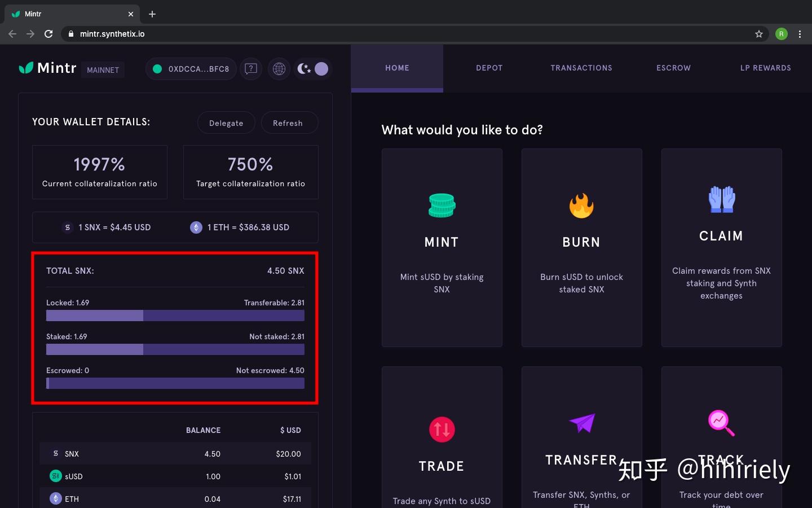Click the Mintr leaf logo
Image resolution: width=812 pixels, height=508 pixels.
click(x=26, y=68)
